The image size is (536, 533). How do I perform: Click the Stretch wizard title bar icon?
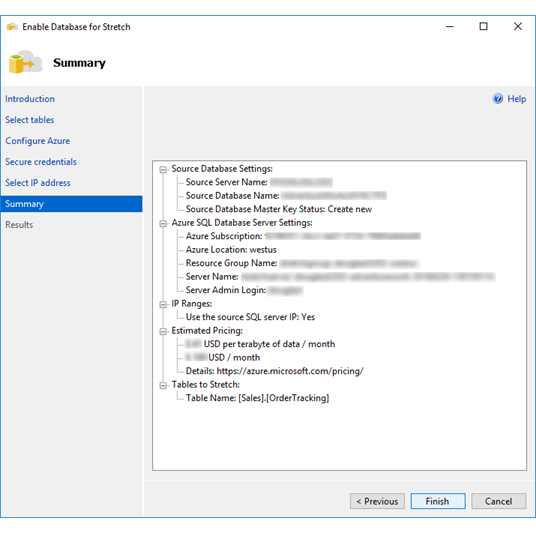tap(12, 27)
